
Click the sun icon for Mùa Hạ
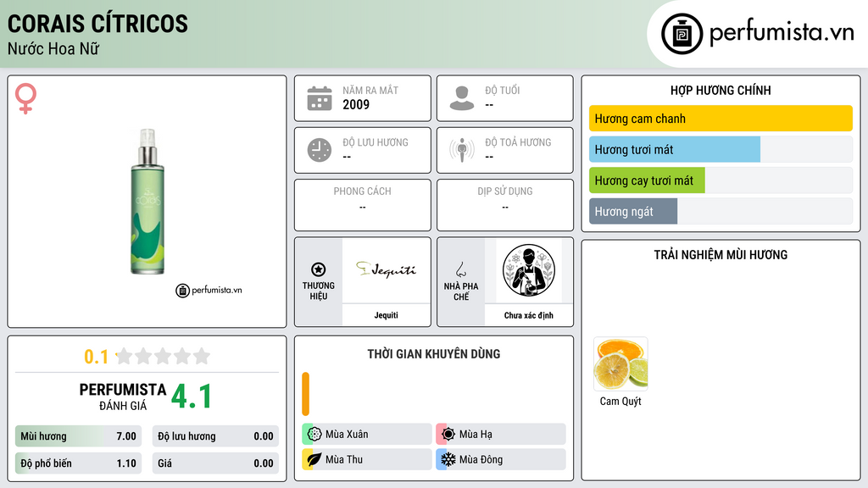[448, 435]
